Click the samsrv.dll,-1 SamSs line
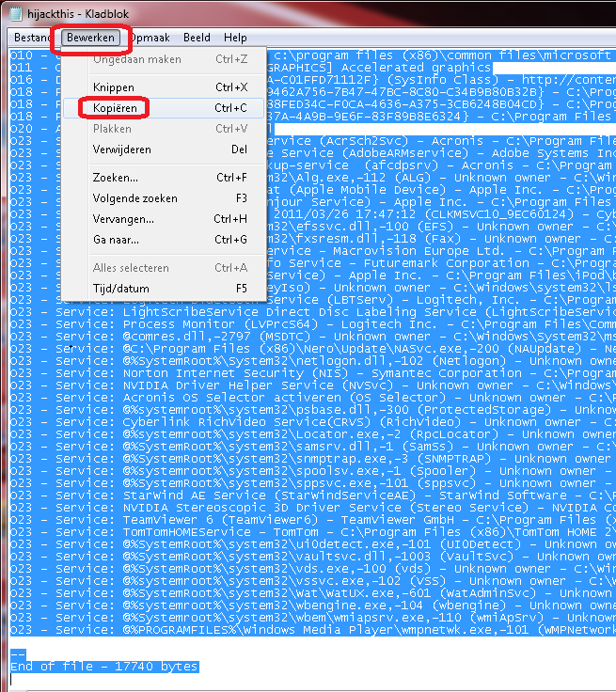 coord(312,447)
